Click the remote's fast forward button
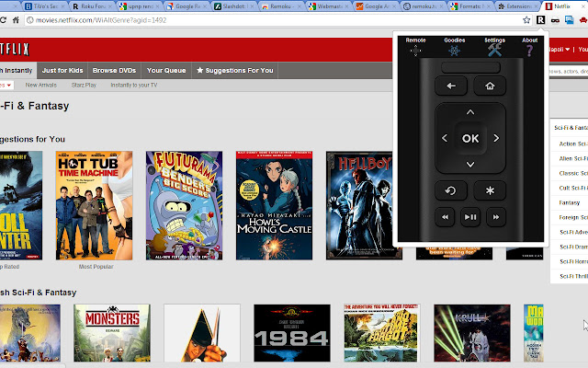Image resolution: width=588 pixels, height=368 pixels. coord(496,217)
